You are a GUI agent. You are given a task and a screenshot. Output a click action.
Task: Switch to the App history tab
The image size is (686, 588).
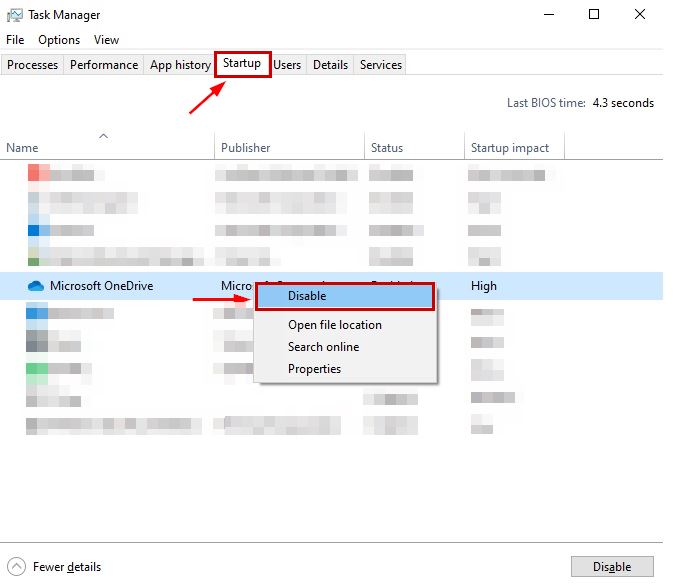tap(180, 65)
